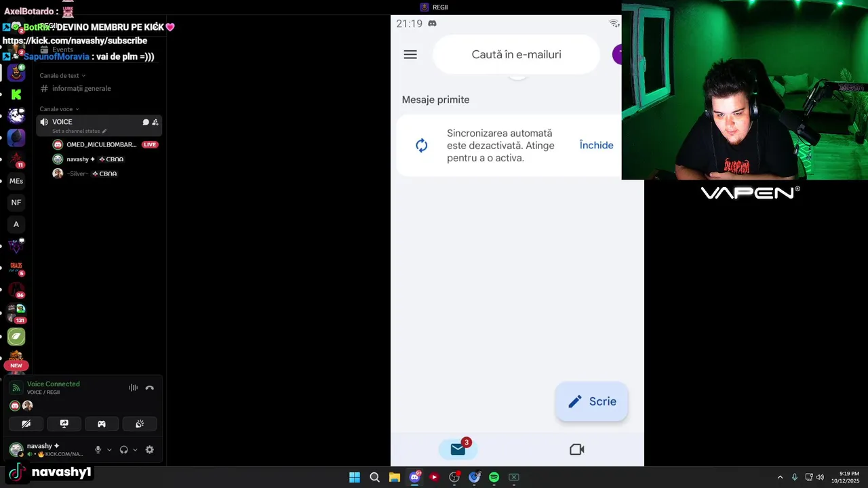Start an activity with the gamepad icon
This screenshot has width=868, height=488.
(102, 424)
